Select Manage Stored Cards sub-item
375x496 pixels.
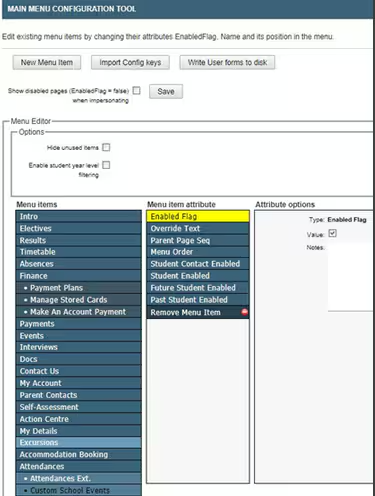(x=79, y=300)
